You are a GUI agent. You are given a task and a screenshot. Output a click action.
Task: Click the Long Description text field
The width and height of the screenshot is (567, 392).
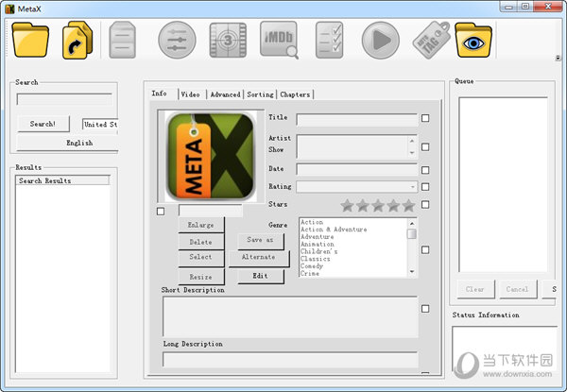tap(290, 359)
